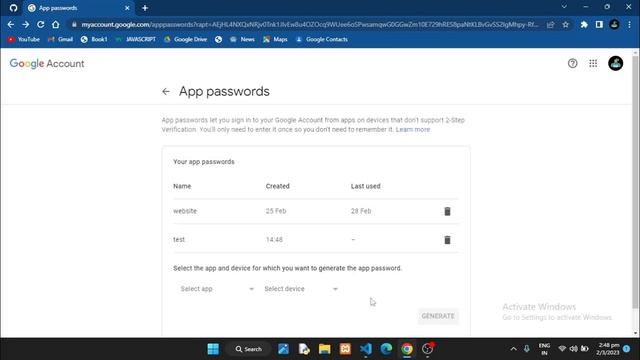Expand the Select device dropdown
The image size is (640, 360).
pos(301,289)
